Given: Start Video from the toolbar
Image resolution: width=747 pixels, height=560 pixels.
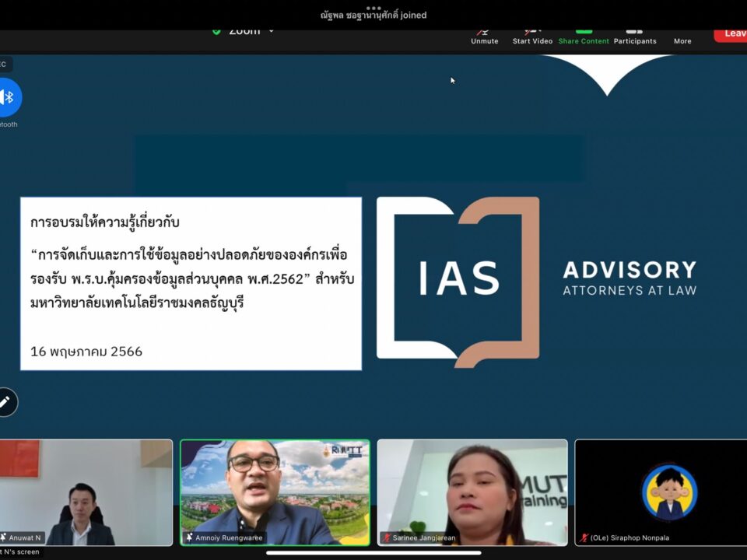Looking at the screenshot, I should [x=532, y=37].
